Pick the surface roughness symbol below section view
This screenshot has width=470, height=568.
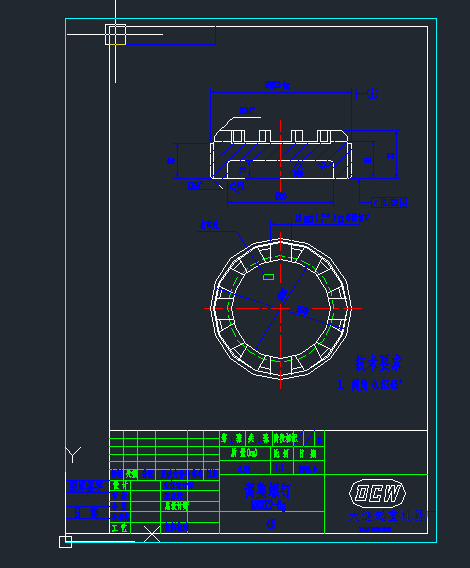click(x=236, y=187)
